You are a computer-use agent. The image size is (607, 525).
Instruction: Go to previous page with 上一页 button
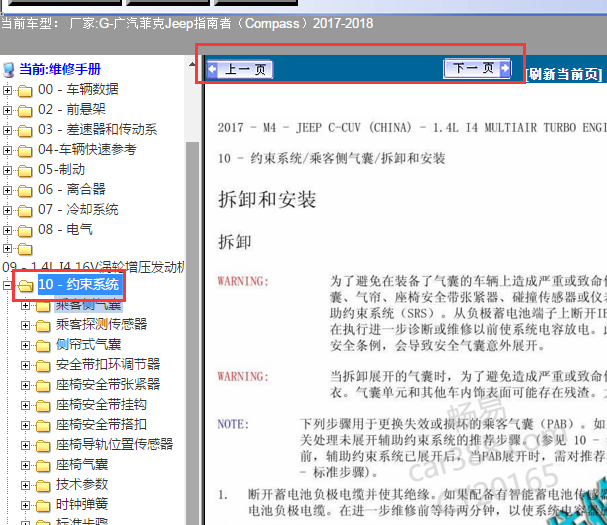(x=240, y=70)
